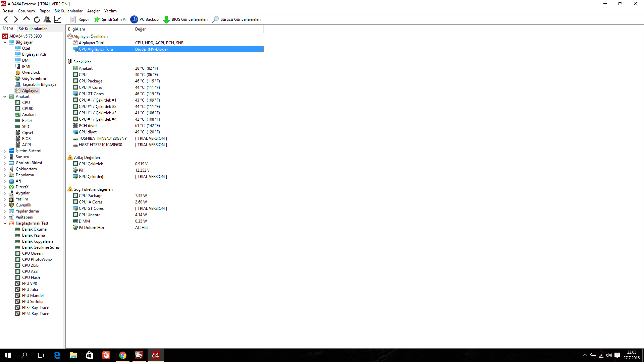Open BIOS Güncellemeleri toolbar button
Viewport: 644px width, 362px height.
(185, 19)
